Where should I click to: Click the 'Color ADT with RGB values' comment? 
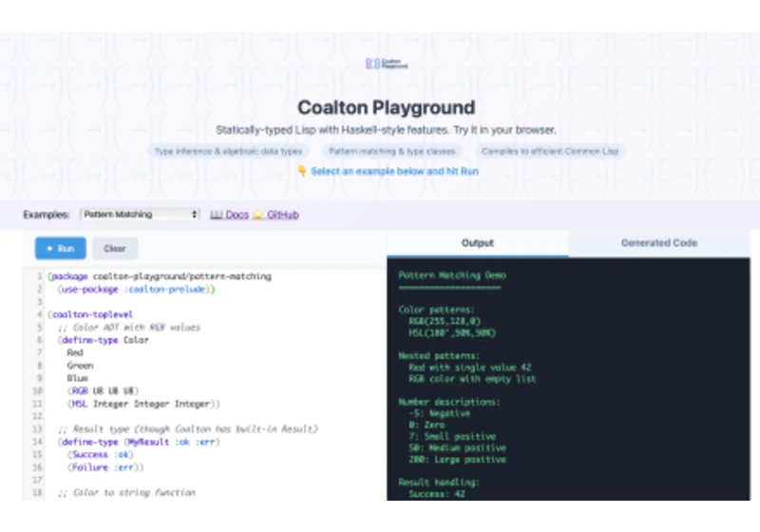click(x=129, y=328)
